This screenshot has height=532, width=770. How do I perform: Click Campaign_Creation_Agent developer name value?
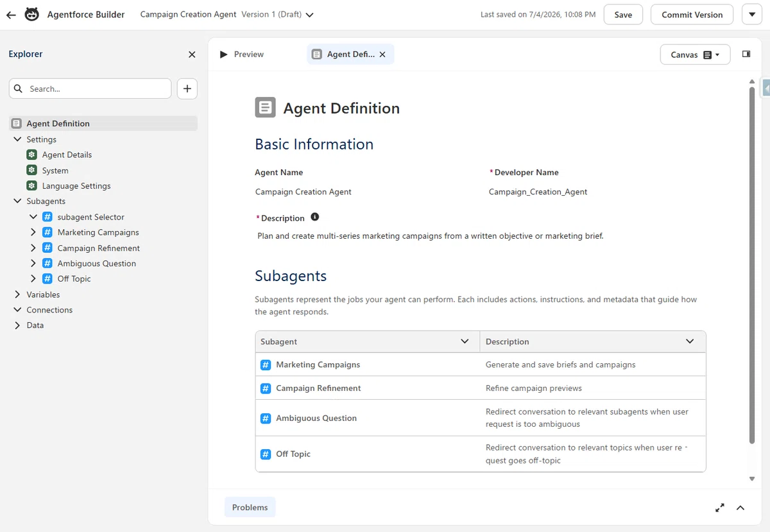(x=538, y=192)
